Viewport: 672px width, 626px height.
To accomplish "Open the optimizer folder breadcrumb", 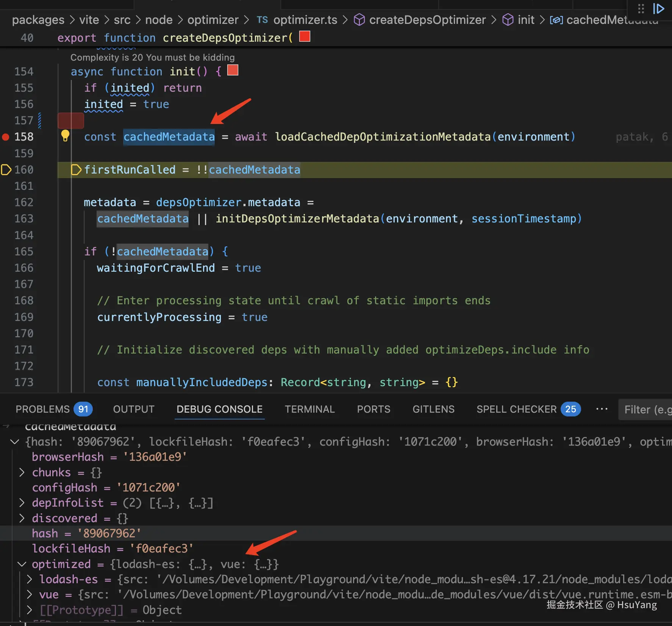I will click(213, 20).
